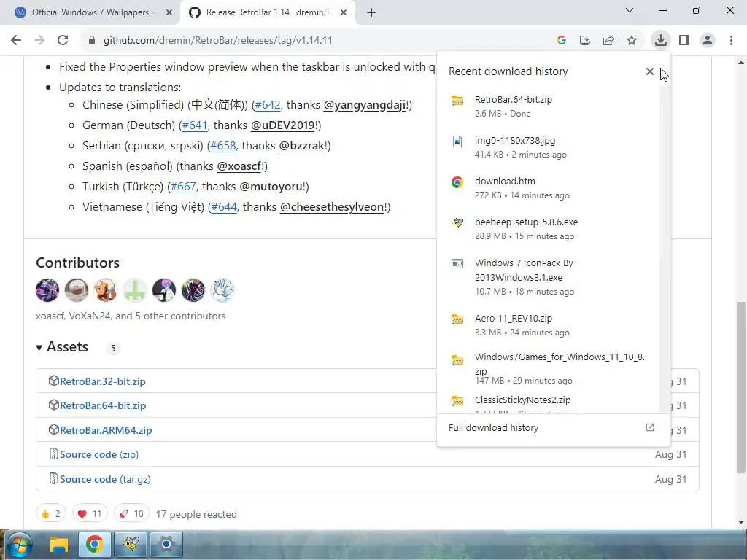Open Windows 7 IconPack exe download entry
This screenshot has height=560, width=747.
pos(550,276)
